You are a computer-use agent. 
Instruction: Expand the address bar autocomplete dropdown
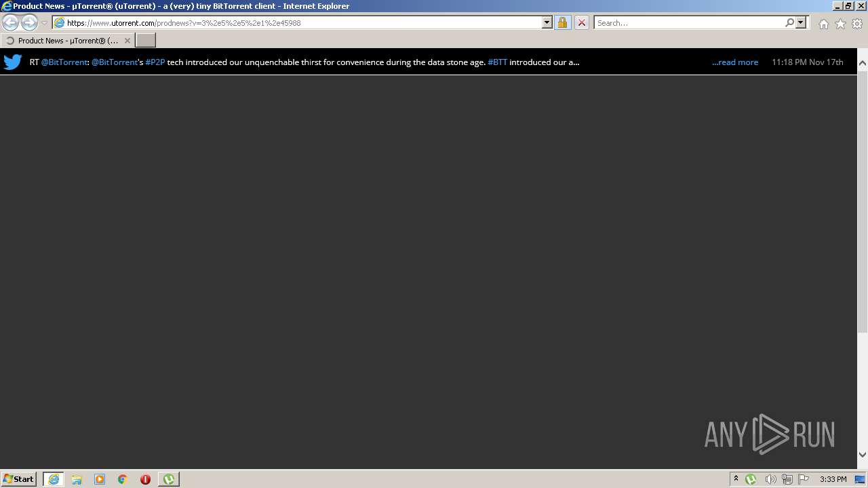point(547,22)
